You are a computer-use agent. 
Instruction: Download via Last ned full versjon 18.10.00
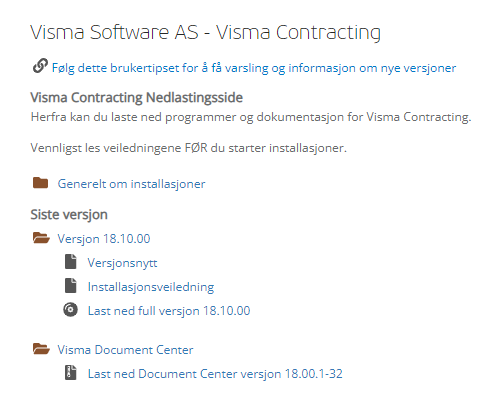169,311
